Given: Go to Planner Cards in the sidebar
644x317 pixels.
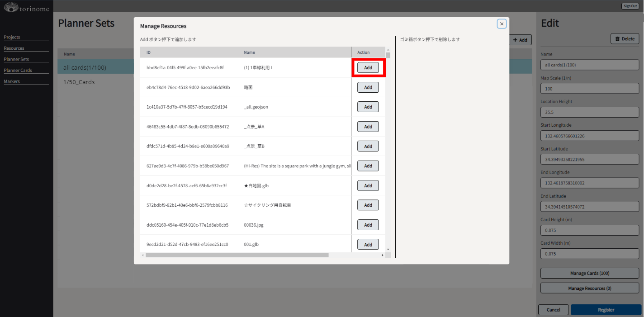Looking at the screenshot, I should [18, 70].
